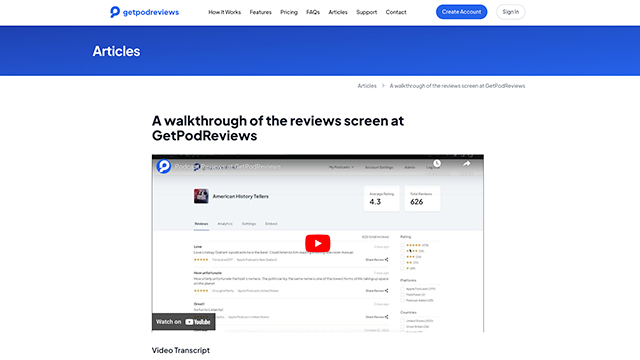Click the Video Transcript heading
This screenshot has height=360, width=640.
click(181, 350)
